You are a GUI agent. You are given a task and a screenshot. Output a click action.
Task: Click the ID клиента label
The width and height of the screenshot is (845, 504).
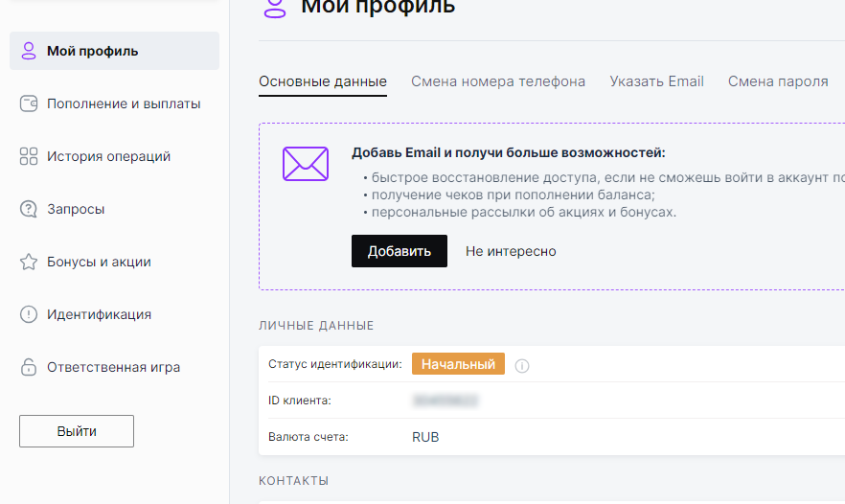pyautogui.click(x=300, y=401)
